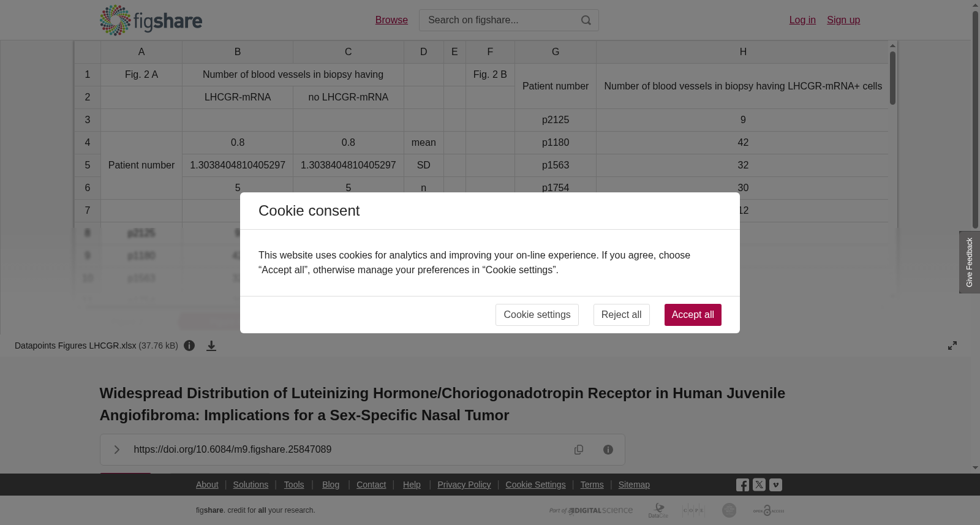
Task: Click the search magnifier icon
Action: click(586, 20)
